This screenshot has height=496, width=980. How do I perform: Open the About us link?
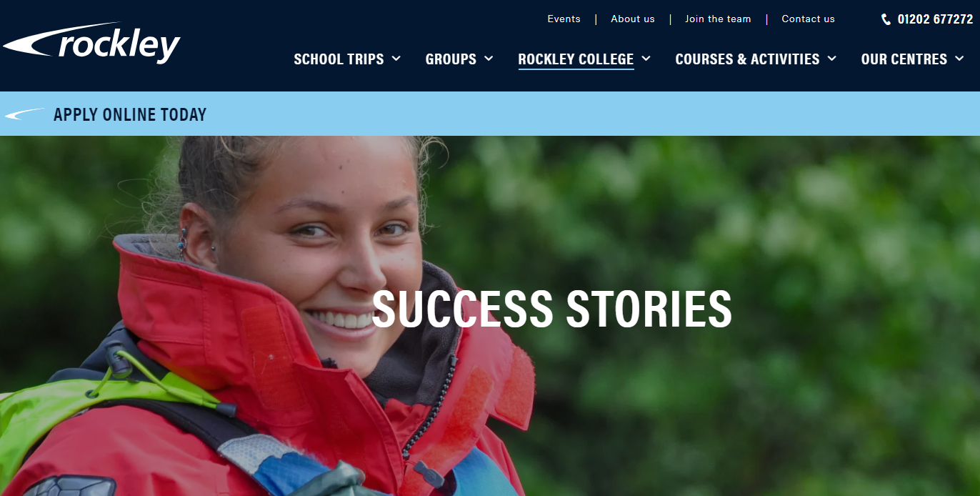click(632, 19)
